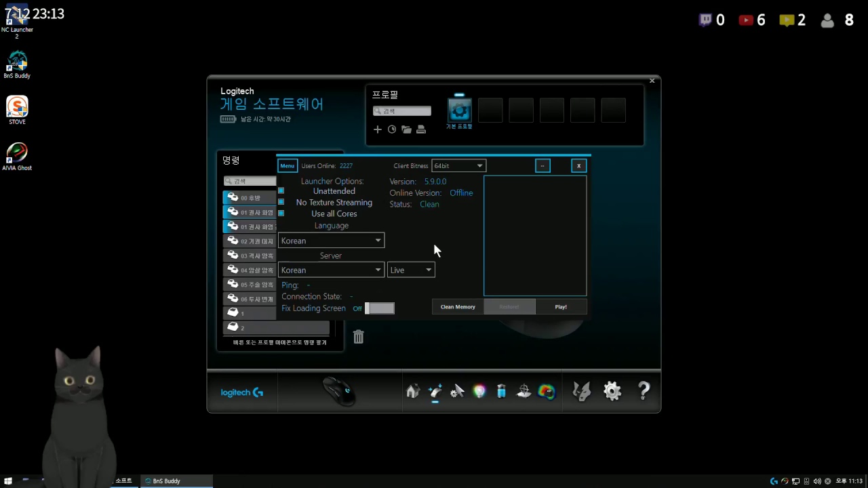Screen dimensions: 868x488
Task: Toggle No Texture Streaming checkbox
Action: [281, 202]
